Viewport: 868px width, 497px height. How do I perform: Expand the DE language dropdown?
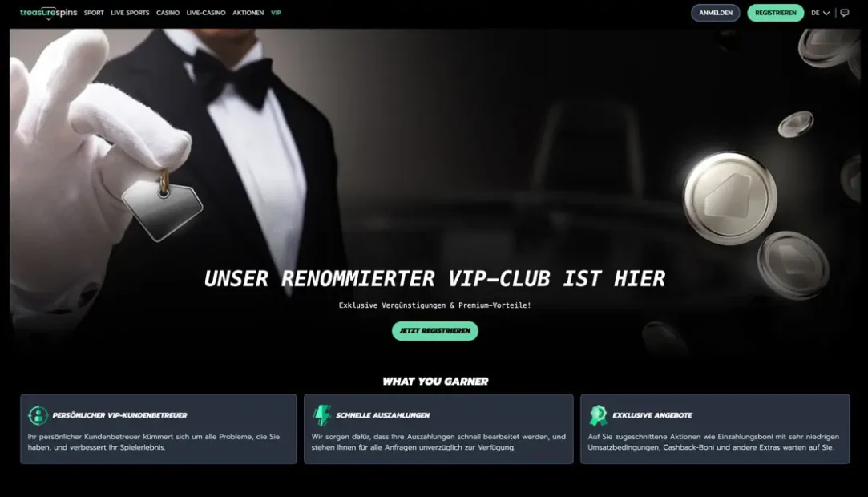click(821, 13)
